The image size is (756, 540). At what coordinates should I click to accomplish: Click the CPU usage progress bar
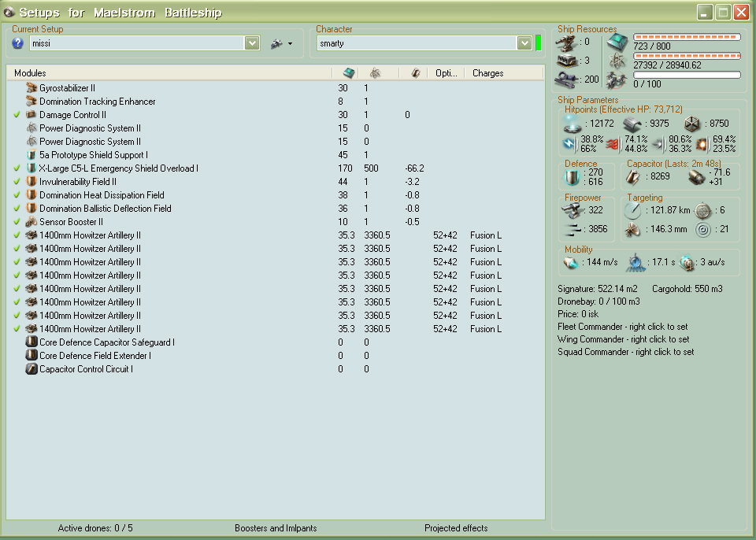click(x=687, y=37)
